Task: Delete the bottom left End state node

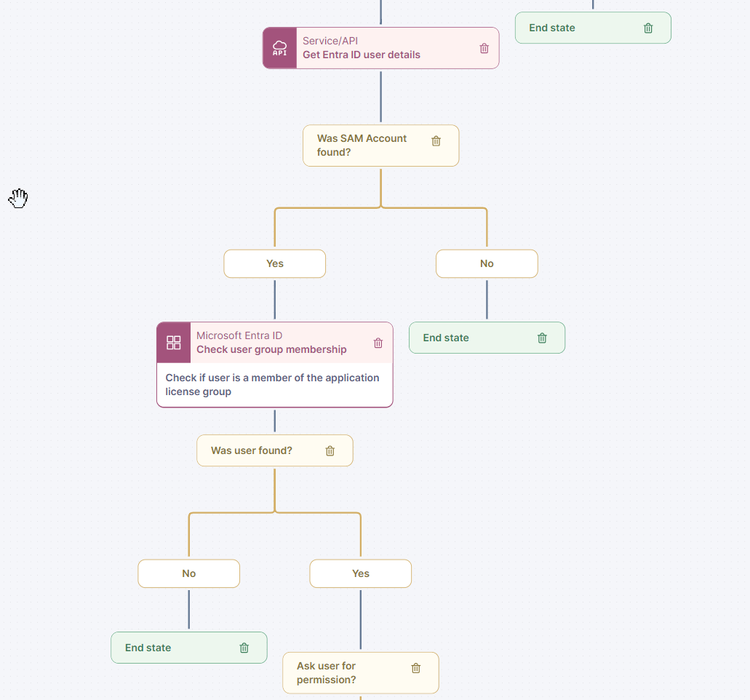Action: click(x=244, y=648)
